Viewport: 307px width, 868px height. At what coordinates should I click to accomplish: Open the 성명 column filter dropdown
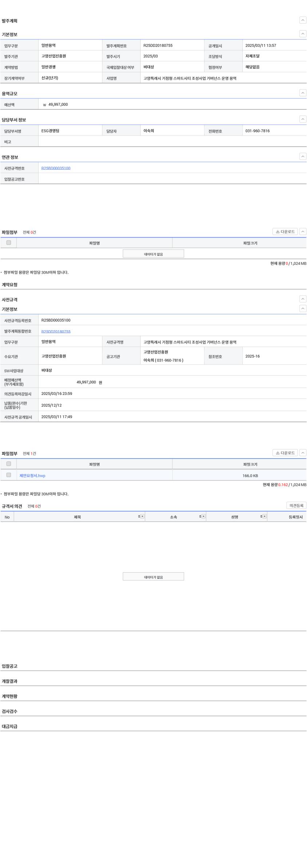pyautogui.click(x=265, y=517)
